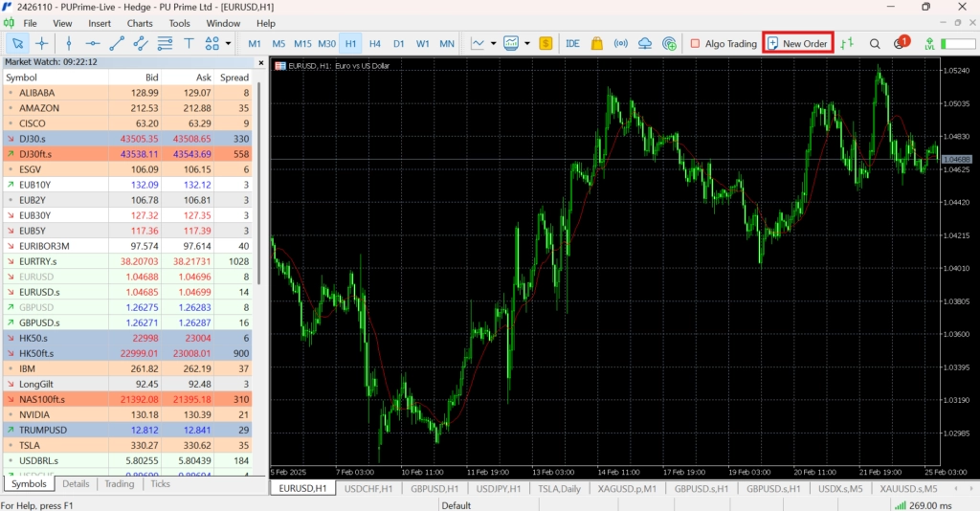
Task: Open the shapes objects tool
Action: coord(212,44)
